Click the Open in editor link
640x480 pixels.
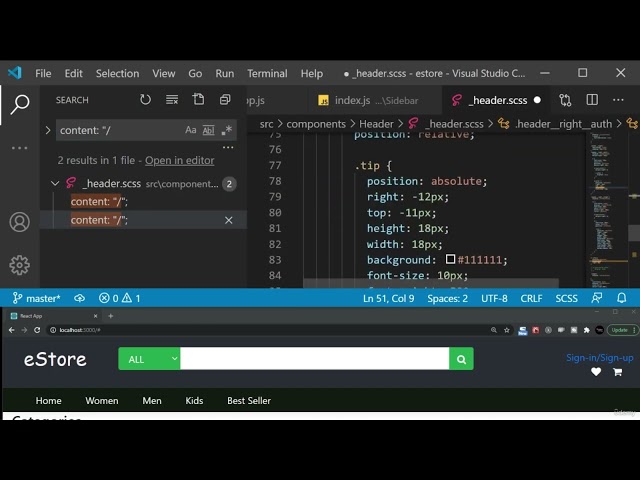tap(180, 160)
